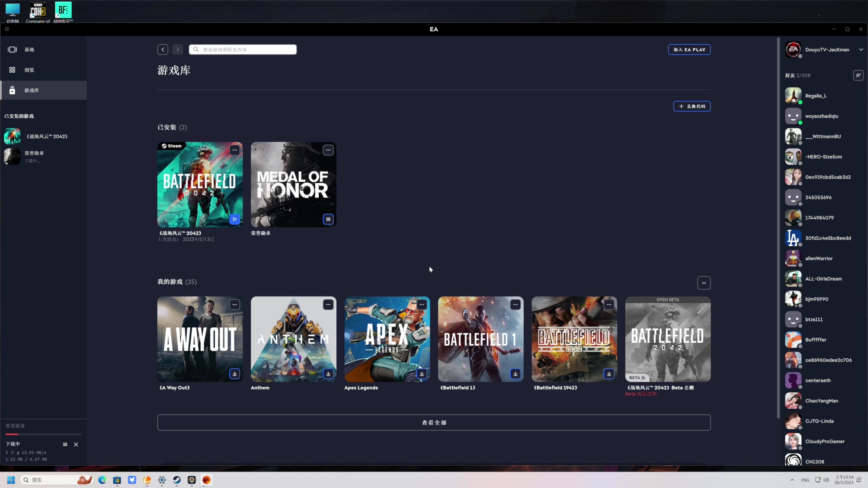Open the Medal of Honor tile options menu
This screenshot has height=488, width=868.
(328, 150)
